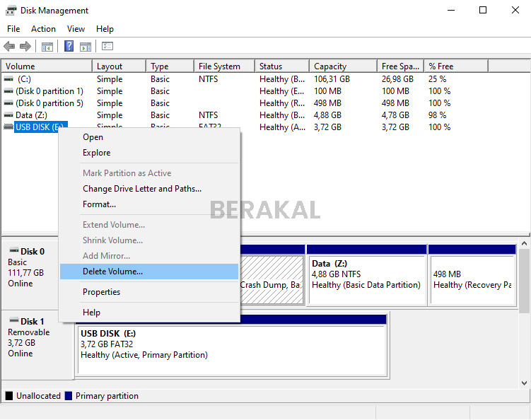
Task: Open the Action menu
Action: [x=43, y=29]
